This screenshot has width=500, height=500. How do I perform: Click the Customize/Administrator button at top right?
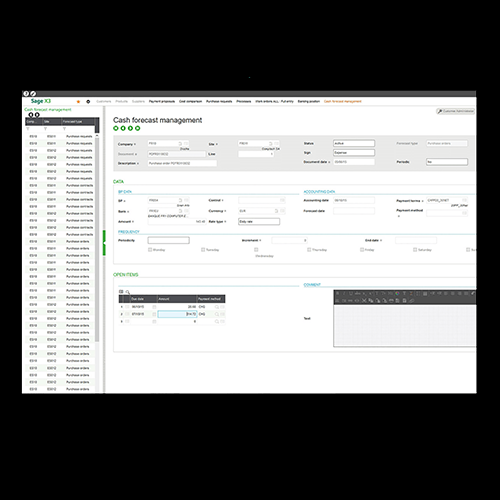click(x=456, y=111)
